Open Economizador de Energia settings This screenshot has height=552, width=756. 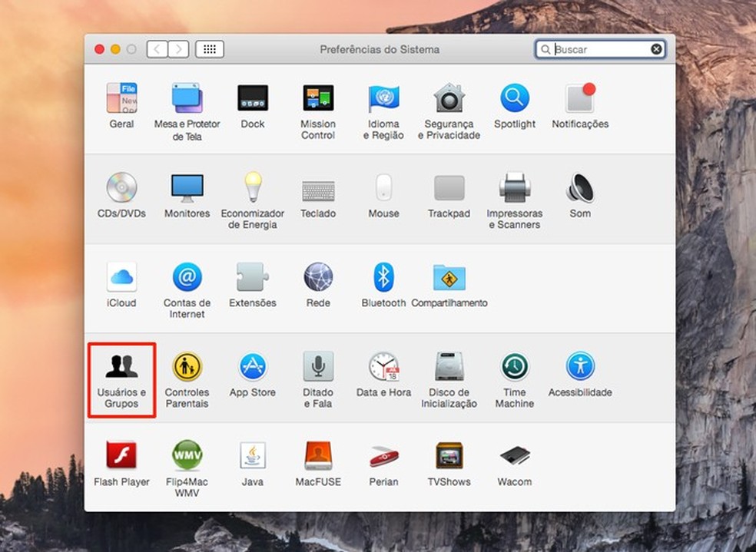click(253, 188)
